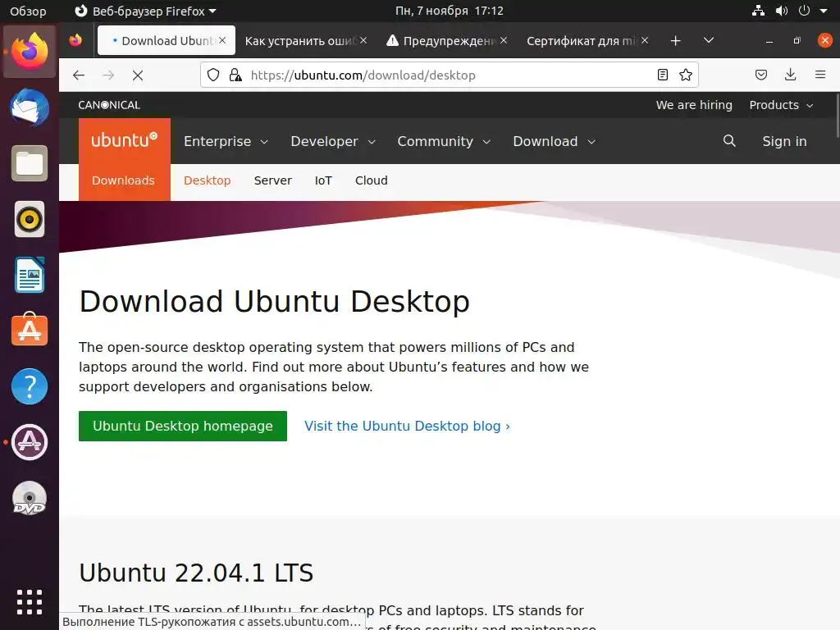
Task: Bookmark this page with star icon
Action: point(686,75)
